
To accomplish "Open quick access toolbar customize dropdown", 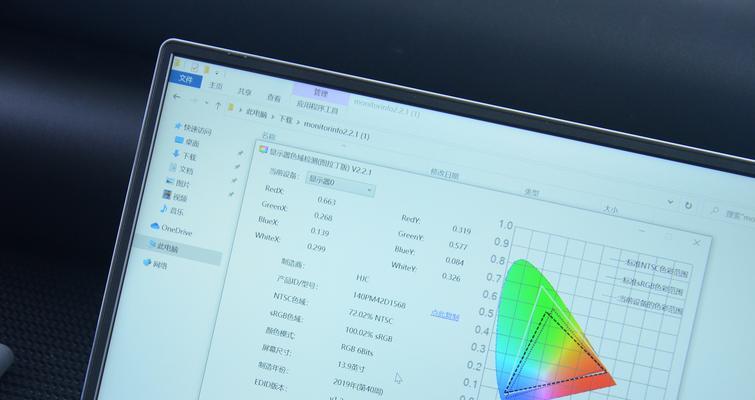I will pyautogui.click(x=218, y=73).
